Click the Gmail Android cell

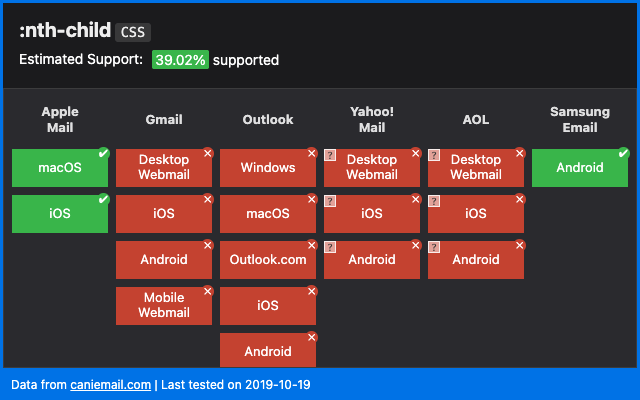pos(163,259)
